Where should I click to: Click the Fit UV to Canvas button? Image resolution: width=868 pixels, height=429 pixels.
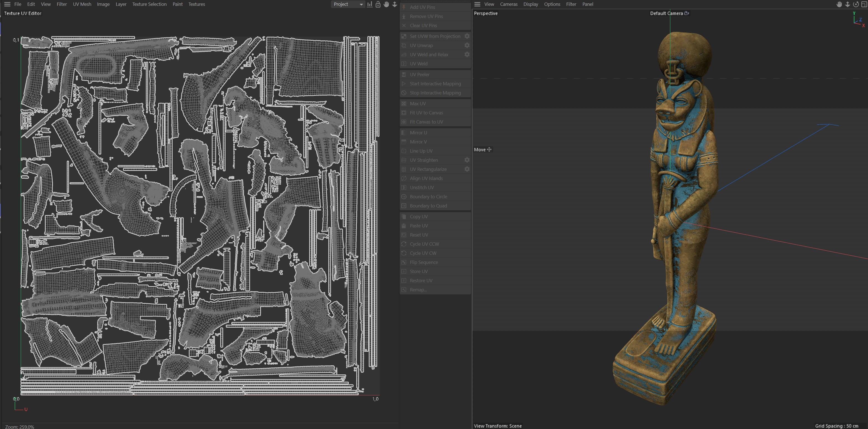click(x=426, y=113)
